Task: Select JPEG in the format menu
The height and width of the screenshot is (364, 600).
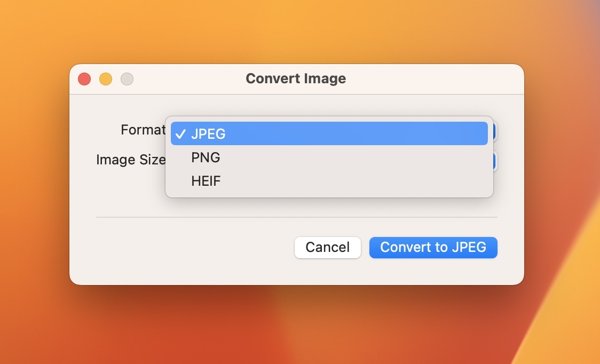Action: click(329, 133)
